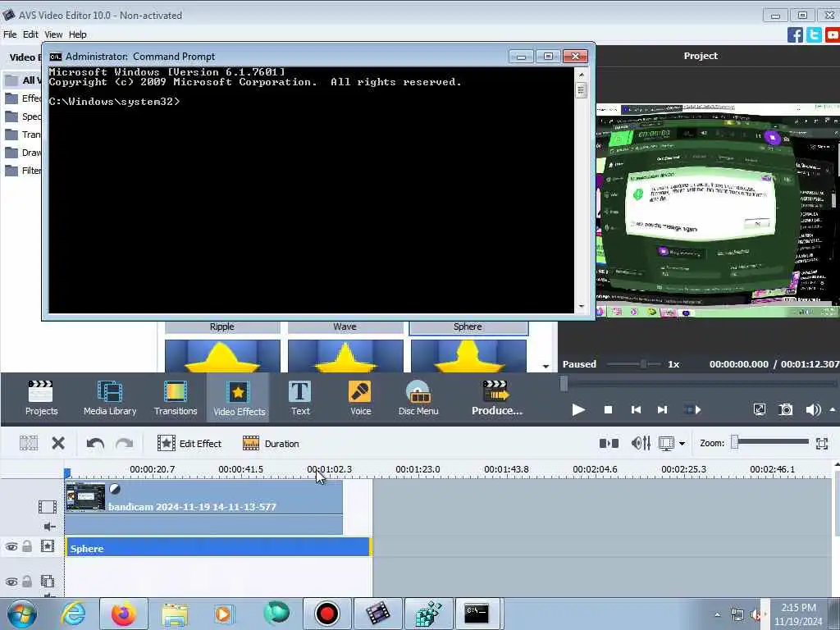840x630 pixels.
Task: Click the Bandicam record taskbar icon
Action: click(326, 614)
